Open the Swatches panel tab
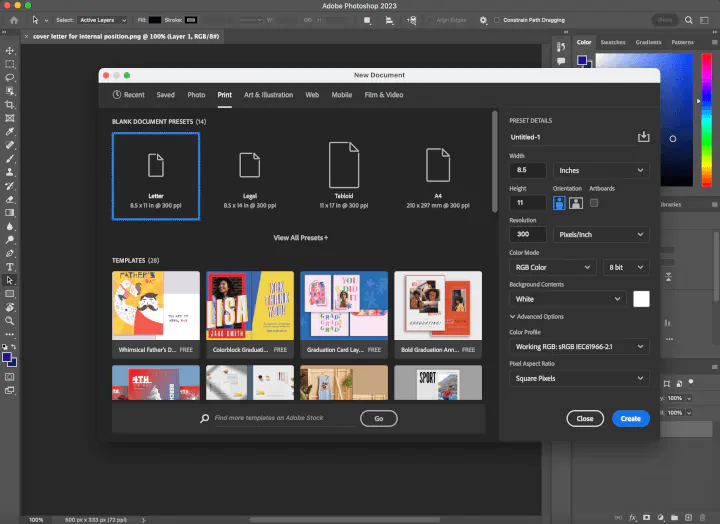Screen dimensions: 720x524 coord(613,42)
